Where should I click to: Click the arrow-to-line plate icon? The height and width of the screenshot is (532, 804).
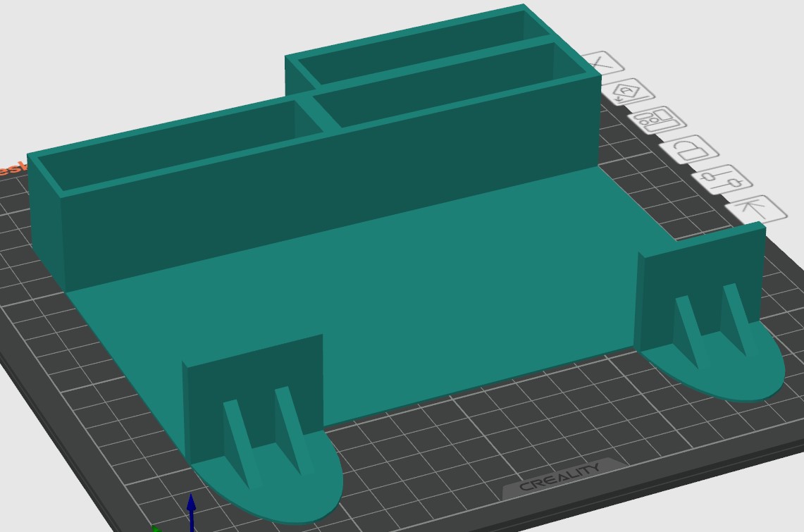click(x=756, y=208)
